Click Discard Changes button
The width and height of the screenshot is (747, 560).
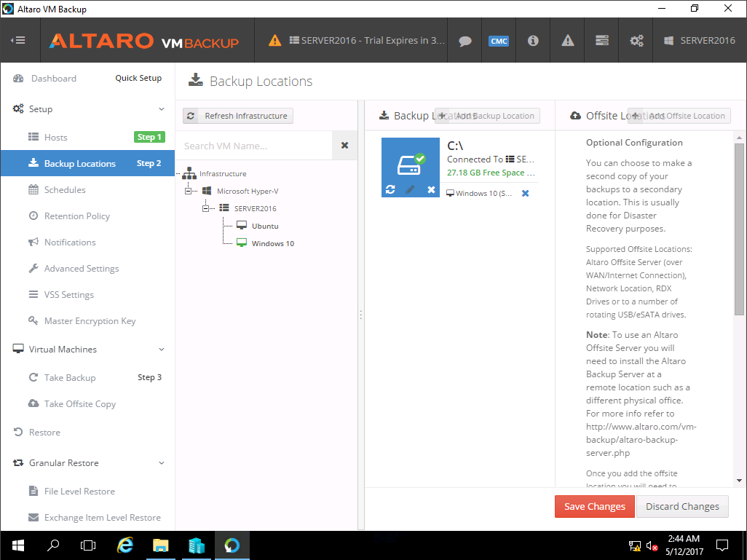click(682, 506)
